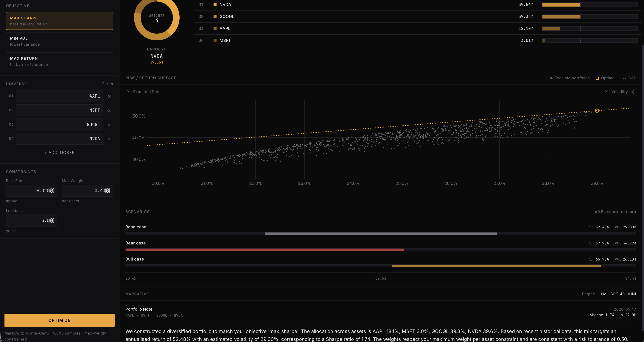Adjust the Max Weight stepper arrows
Screen dimensions: 644x342
pos(108,191)
